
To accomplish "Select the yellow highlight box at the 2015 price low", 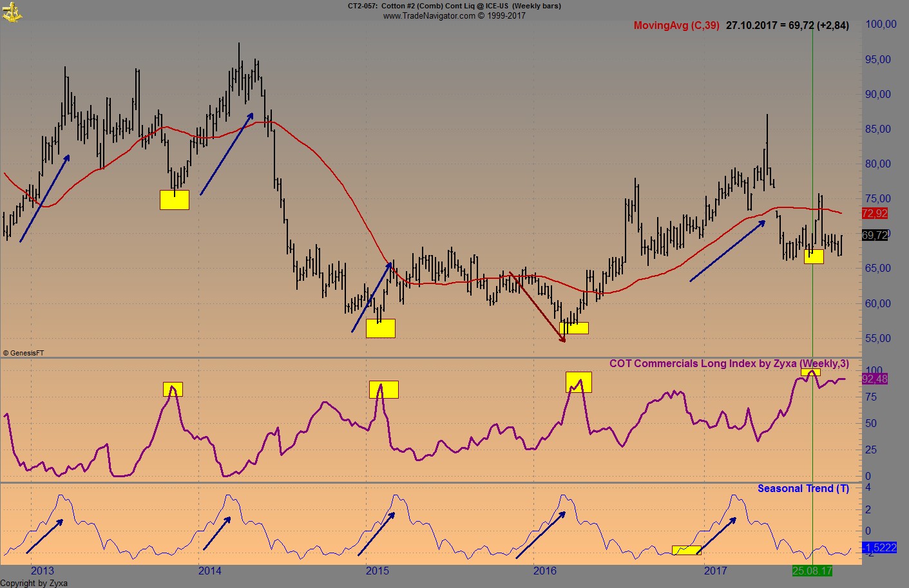I will (x=381, y=328).
